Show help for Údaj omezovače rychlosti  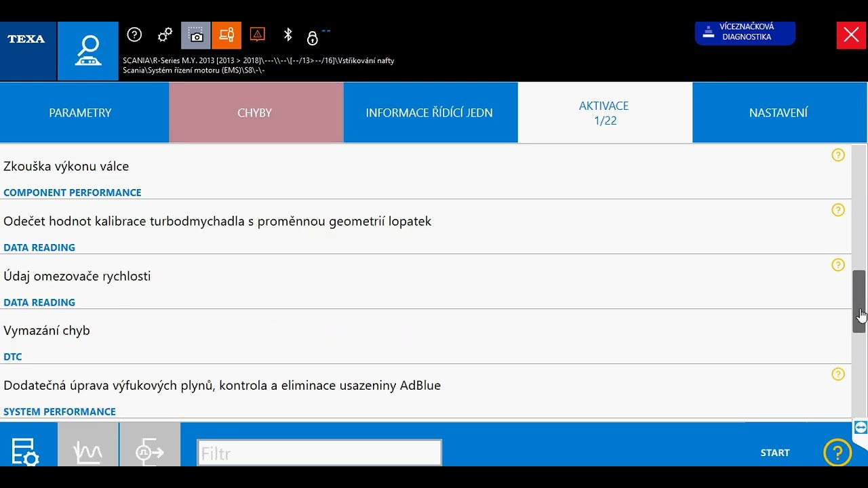[x=838, y=265]
